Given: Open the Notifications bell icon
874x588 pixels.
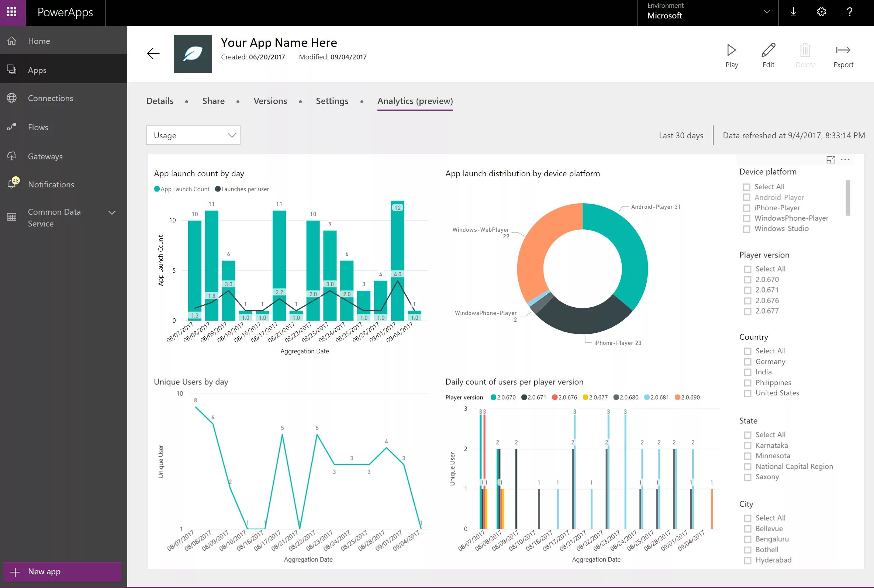Looking at the screenshot, I should [x=13, y=184].
